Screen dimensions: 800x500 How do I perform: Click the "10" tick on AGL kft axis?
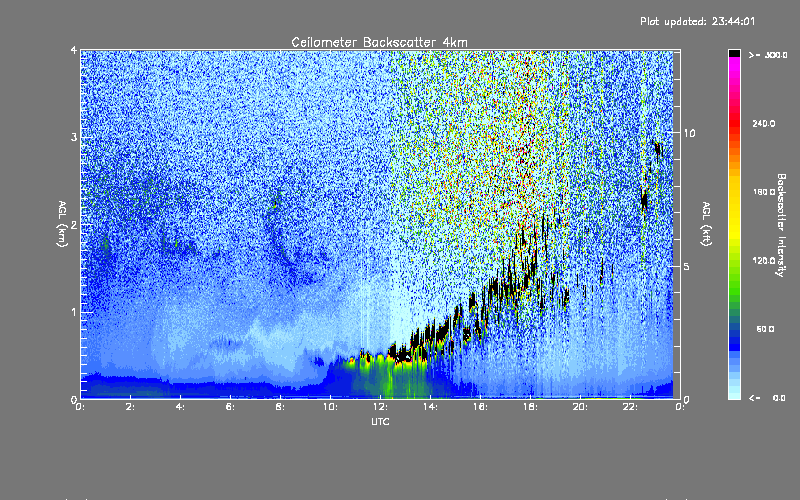coord(689,133)
